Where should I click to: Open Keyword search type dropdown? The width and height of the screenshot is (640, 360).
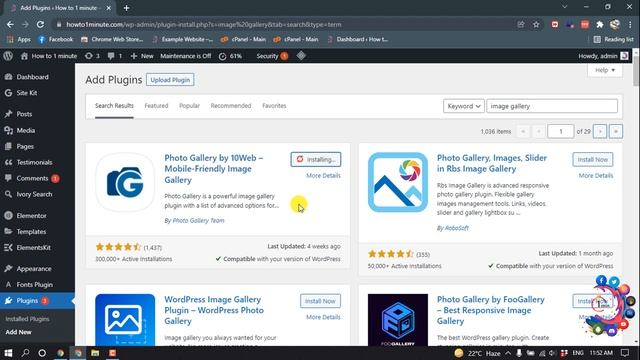[x=464, y=106]
